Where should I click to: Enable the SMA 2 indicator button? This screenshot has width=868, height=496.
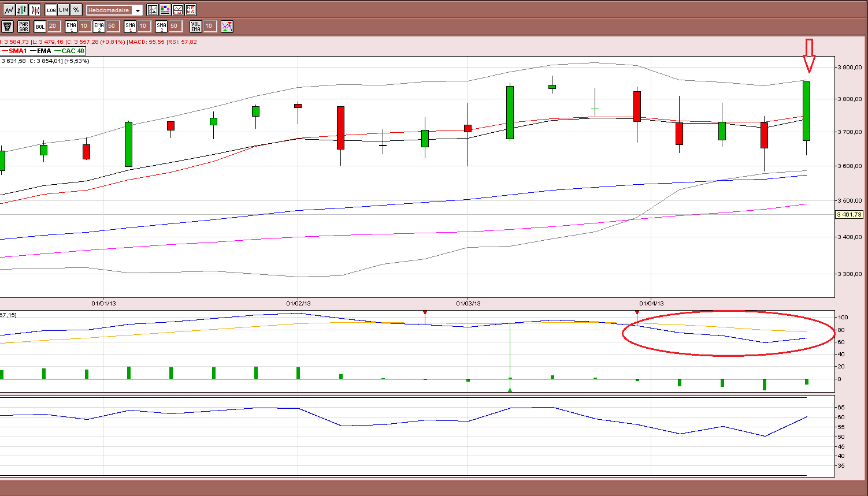[x=161, y=26]
